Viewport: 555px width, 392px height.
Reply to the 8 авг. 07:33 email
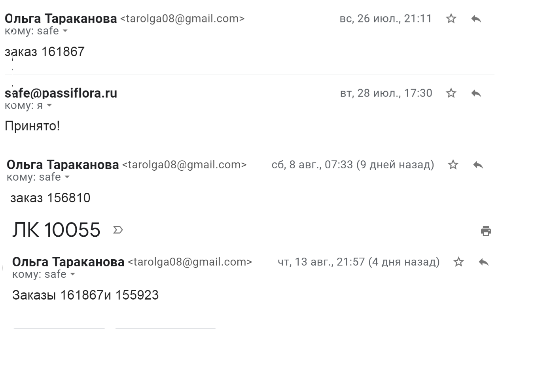click(478, 165)
